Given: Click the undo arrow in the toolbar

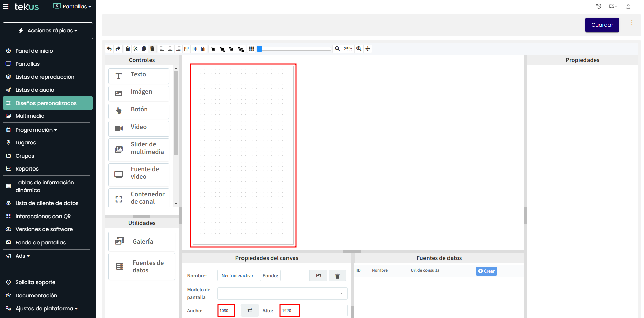Looking at the screenshot, I should click(109, 49).
